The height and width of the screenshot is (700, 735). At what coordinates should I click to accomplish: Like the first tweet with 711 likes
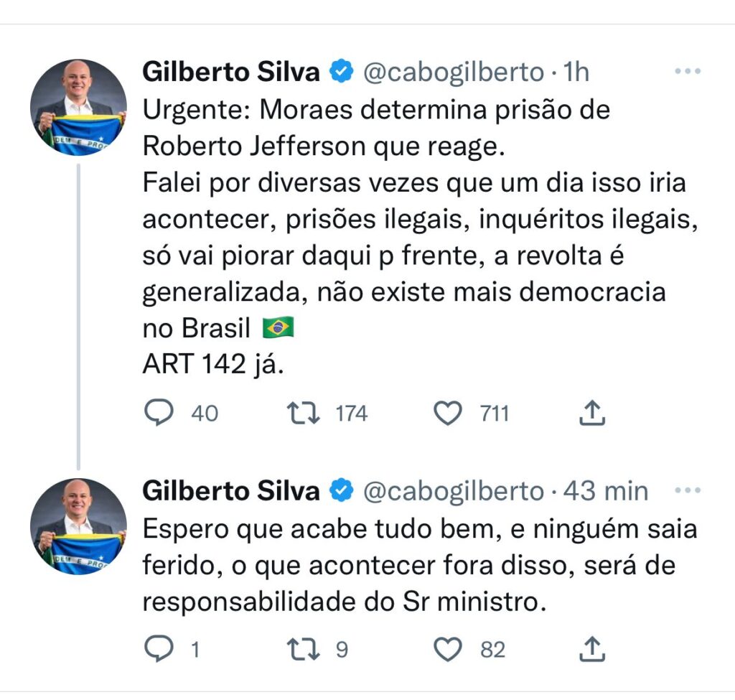(x=449, y=413)
